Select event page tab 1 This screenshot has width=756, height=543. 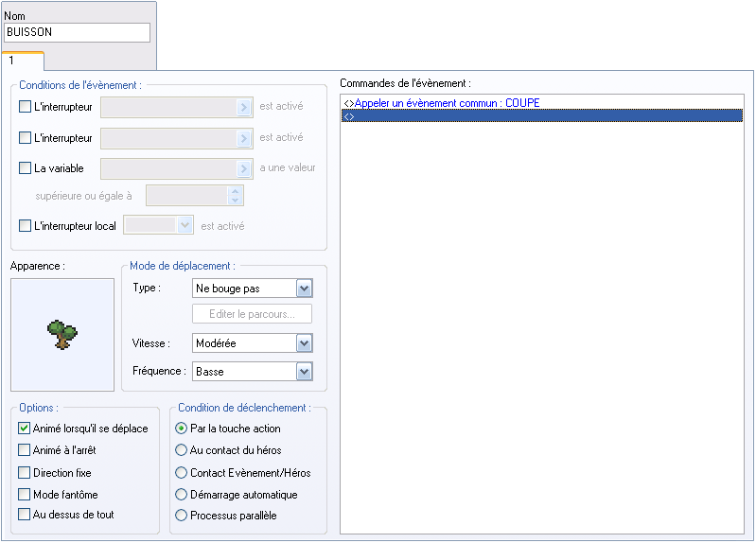[x=23, y=61]
